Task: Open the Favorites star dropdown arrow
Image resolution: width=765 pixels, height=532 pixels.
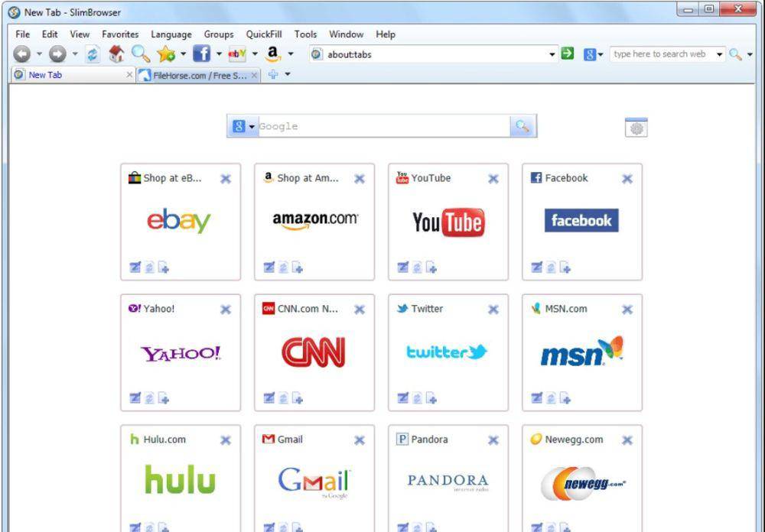Action: tap(183, 54)
